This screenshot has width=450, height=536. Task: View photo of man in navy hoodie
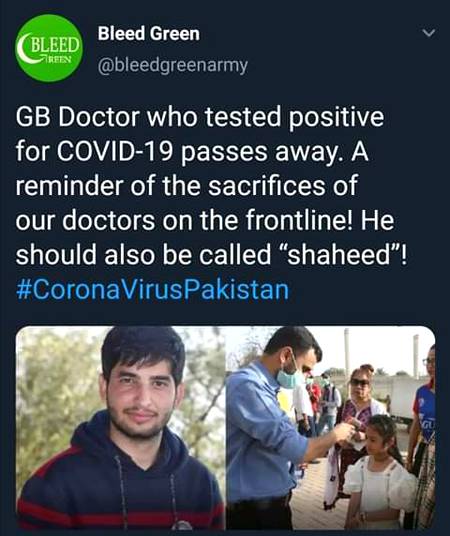coord(120,428)
